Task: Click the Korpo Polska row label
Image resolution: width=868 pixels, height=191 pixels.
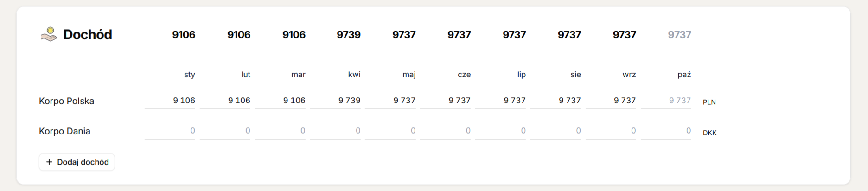Action: coord(66,101)
